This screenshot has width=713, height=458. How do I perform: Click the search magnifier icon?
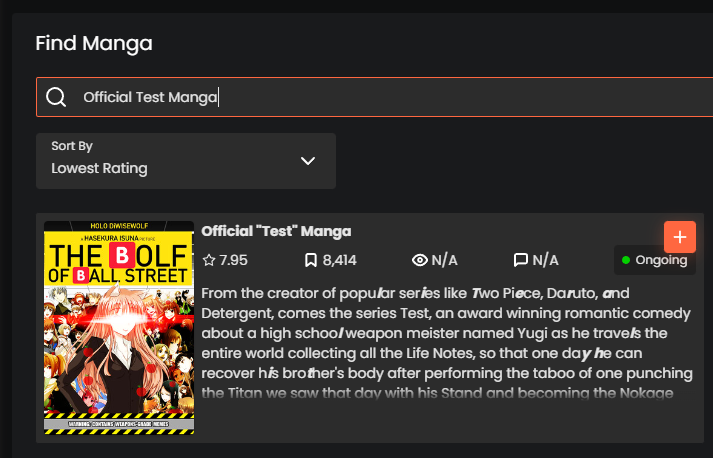(57, 97)
